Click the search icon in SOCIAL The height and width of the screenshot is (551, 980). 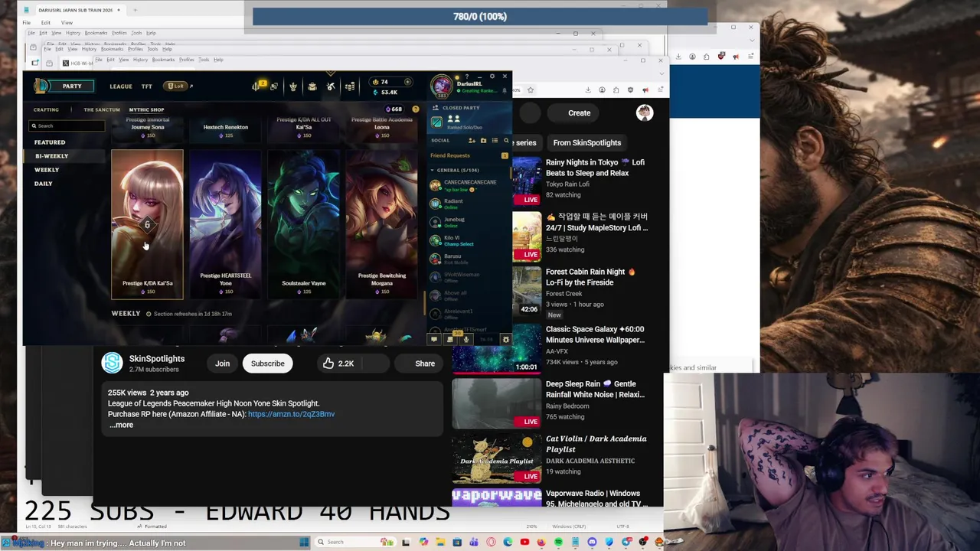pos(506,140)
